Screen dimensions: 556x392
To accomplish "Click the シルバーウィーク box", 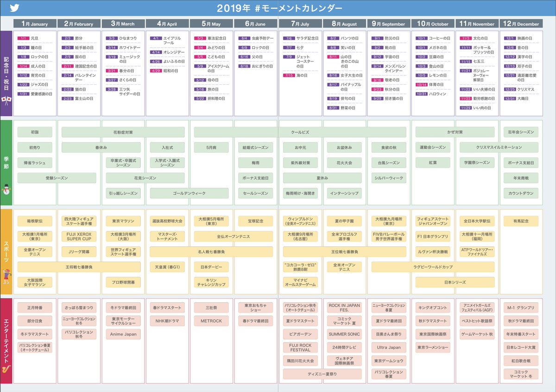I will pyautogui.click(x=389, y=178).
